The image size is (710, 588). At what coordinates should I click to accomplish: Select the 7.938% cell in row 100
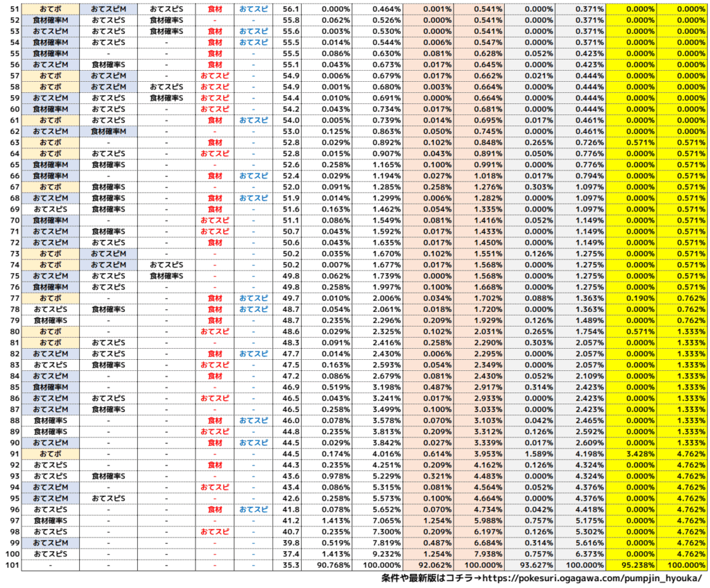pyautogui.click(x=478, y=554)
